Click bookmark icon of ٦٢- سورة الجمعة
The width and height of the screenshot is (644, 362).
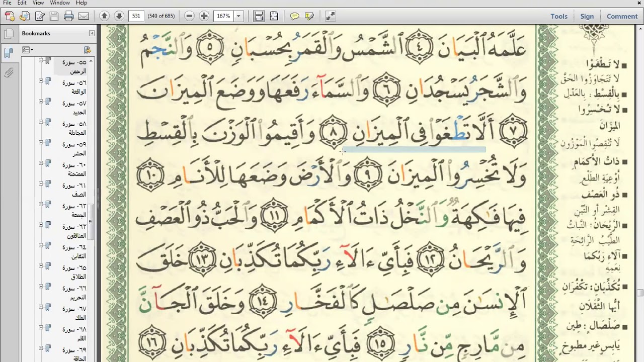click(48, 204)
